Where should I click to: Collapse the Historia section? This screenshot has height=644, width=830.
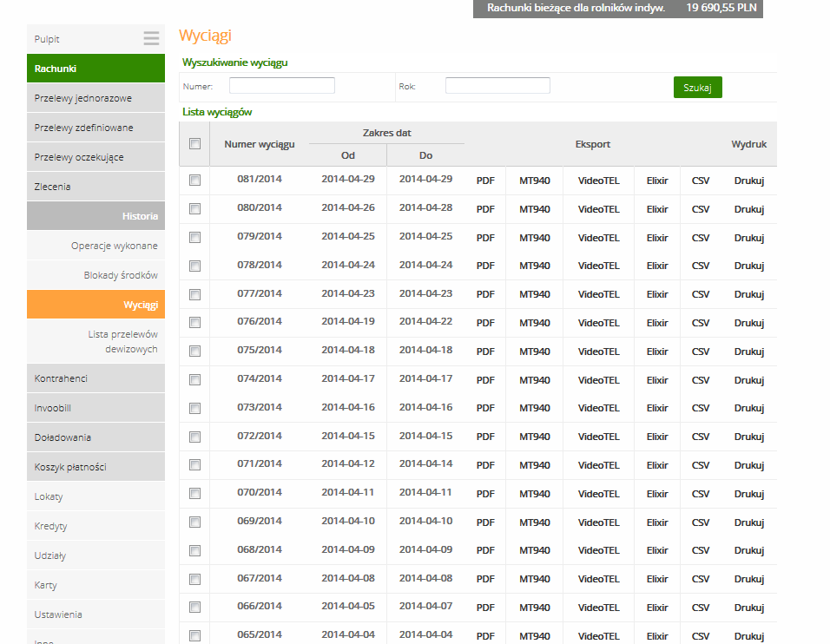tap(96, 216)
